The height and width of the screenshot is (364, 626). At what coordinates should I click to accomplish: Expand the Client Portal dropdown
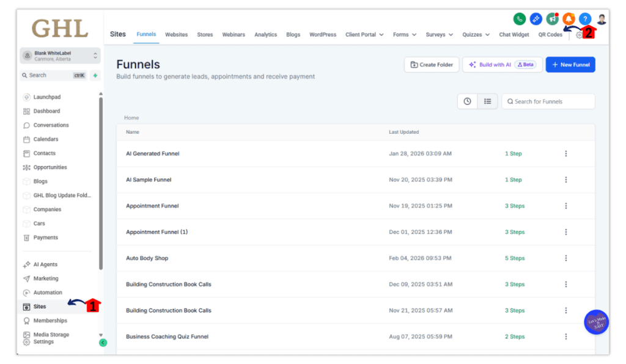(364, 35)
